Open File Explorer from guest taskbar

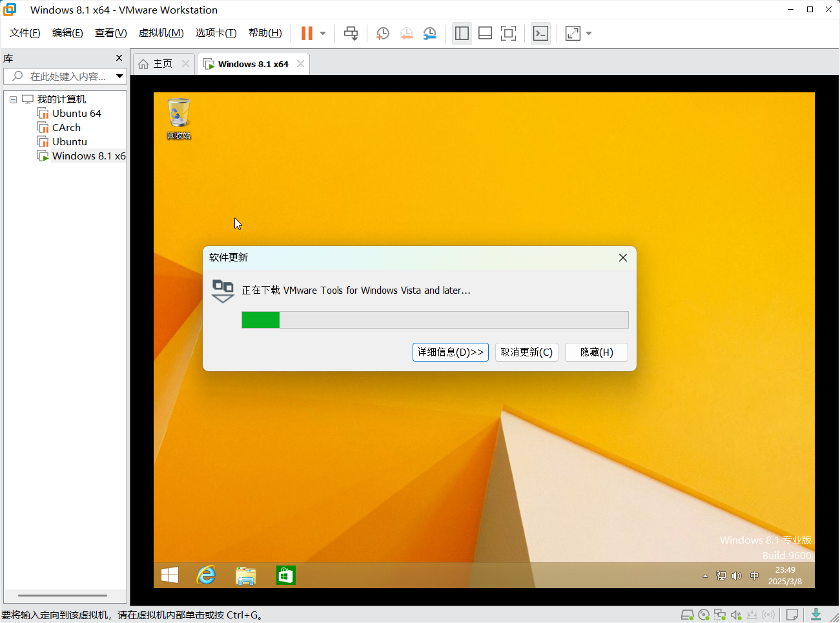(246, 575)
